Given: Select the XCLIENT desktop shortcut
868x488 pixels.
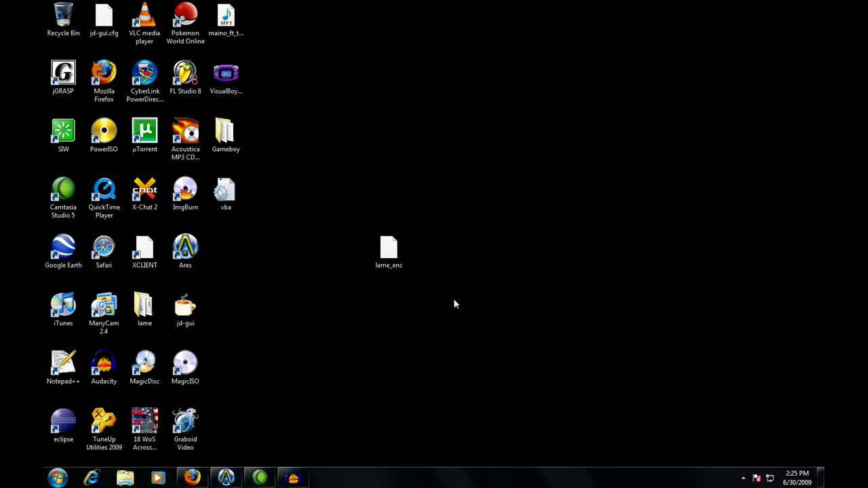Looking at the screenshot, I should pyautogui.click(x=144, y=252).
